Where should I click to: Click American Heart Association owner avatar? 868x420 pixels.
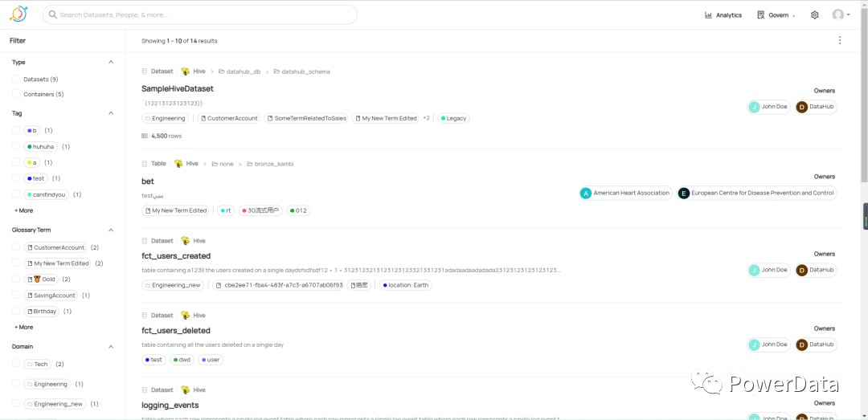coord(586,193)
